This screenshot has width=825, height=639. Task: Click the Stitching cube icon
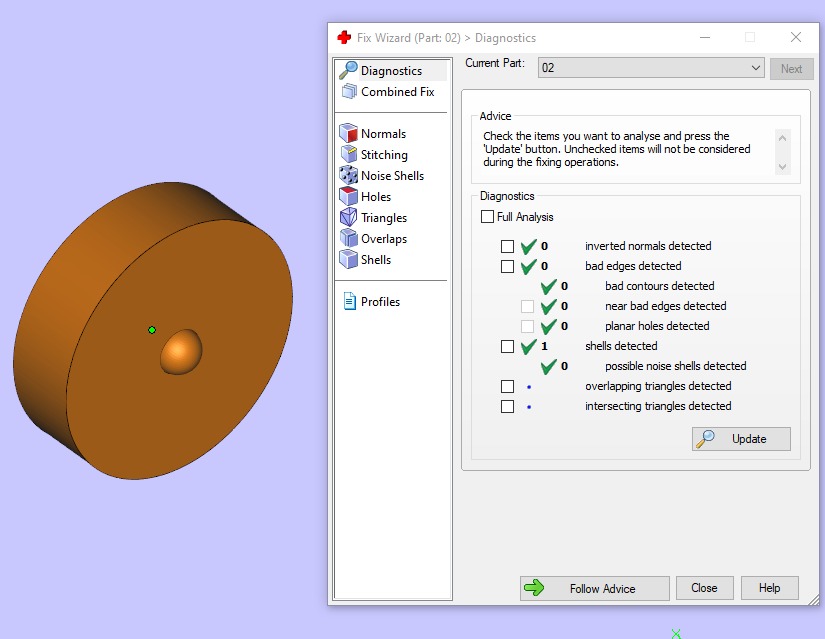[348, 154]
